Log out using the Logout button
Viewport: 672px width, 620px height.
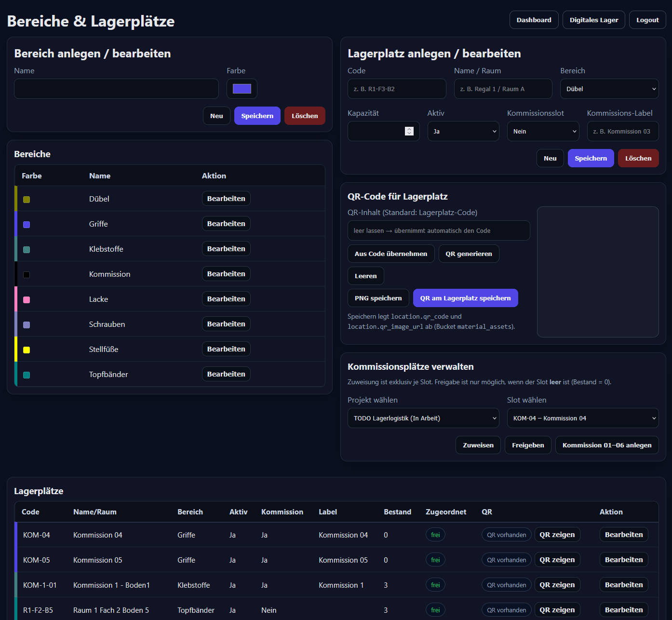pyautogui.click(x=647, y=20)
